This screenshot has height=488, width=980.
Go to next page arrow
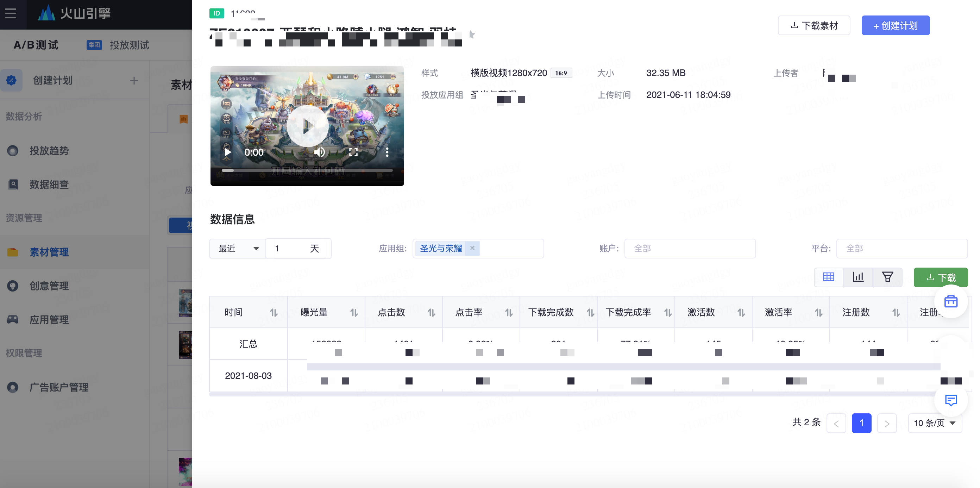coord(887,423)
